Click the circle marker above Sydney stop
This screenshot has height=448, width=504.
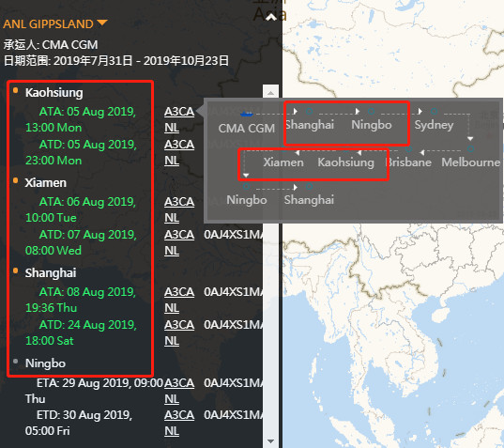pos(434,111)
